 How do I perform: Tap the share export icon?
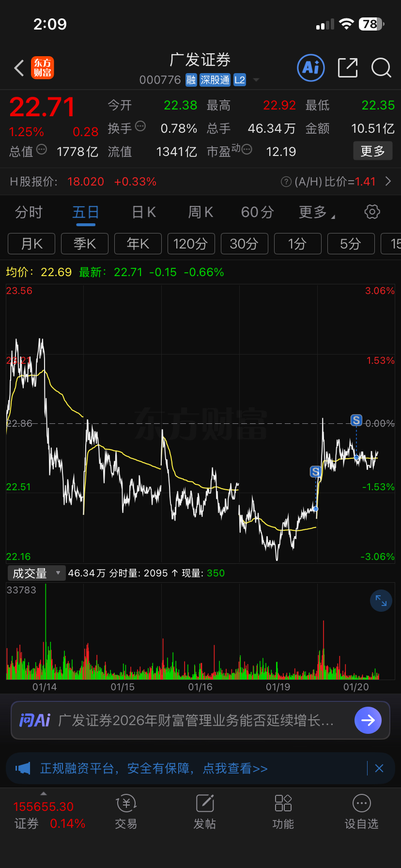[x=347, y=68]
